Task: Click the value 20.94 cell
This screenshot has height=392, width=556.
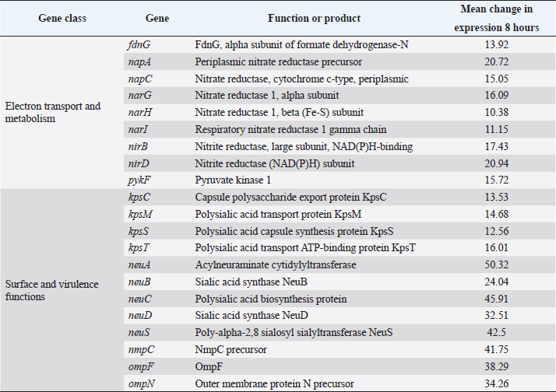Action: 496,163
